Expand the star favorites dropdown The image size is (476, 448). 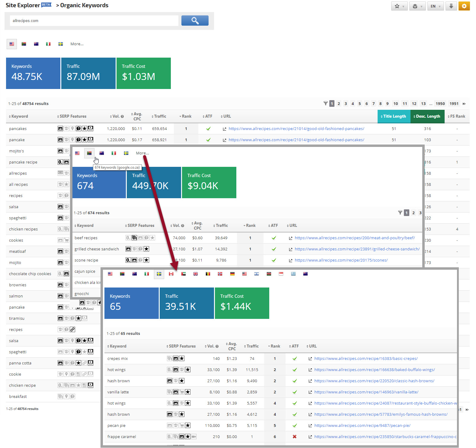tap(399, 6)
